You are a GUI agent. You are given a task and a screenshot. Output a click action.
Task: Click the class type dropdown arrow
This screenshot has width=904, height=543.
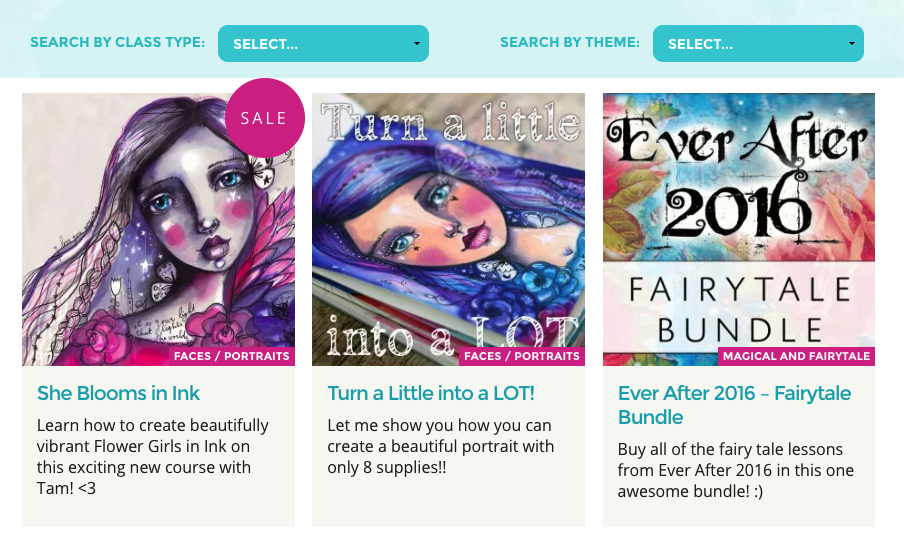(x=416, y=43)
